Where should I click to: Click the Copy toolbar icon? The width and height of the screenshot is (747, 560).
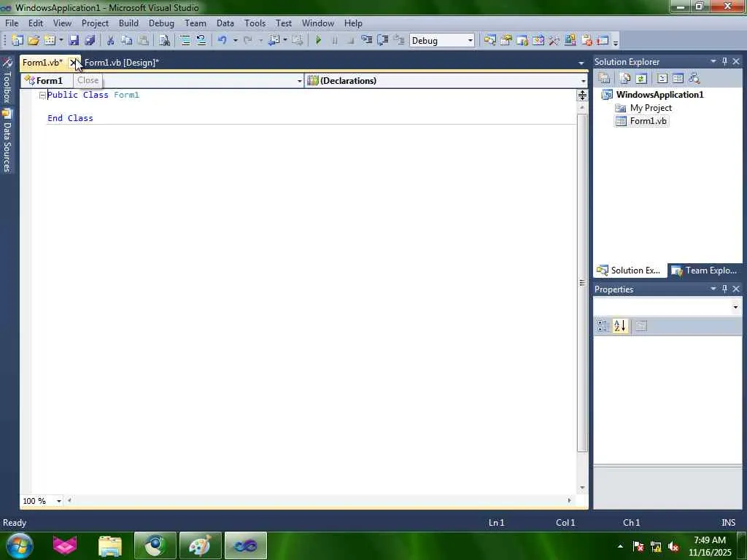127,41
